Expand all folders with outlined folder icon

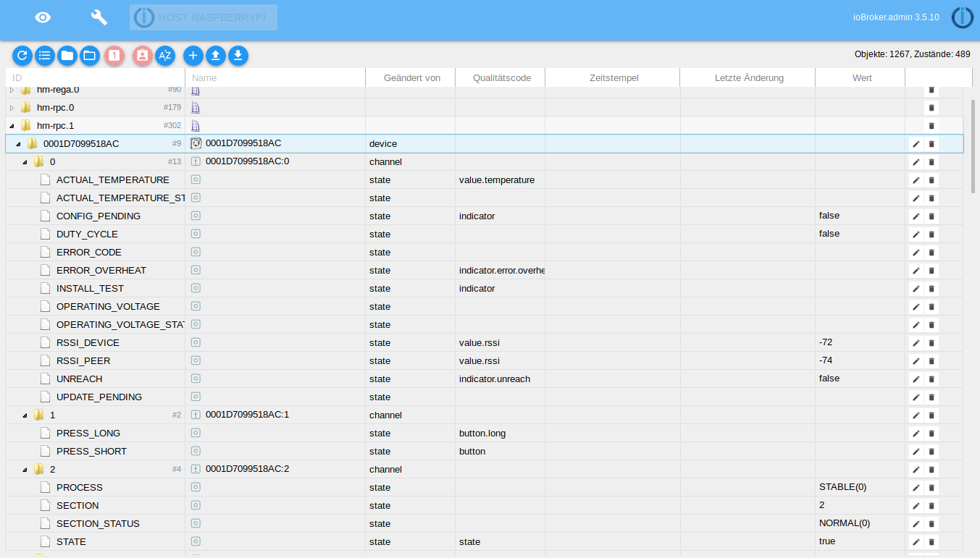pos(89,55)
